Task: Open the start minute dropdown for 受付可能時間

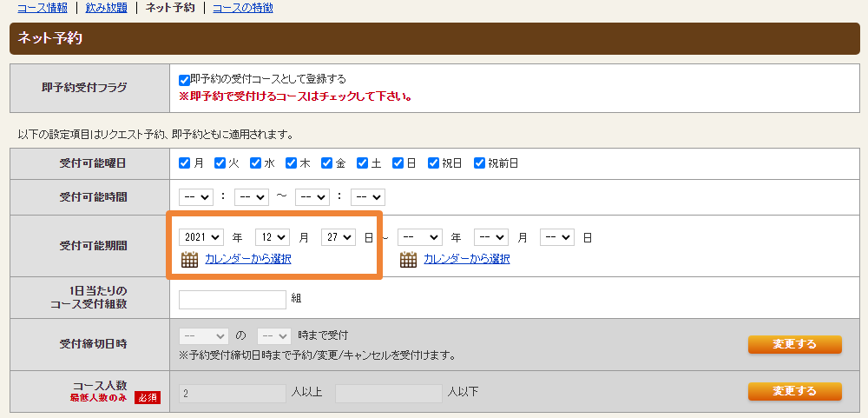Action: (252, 196)
